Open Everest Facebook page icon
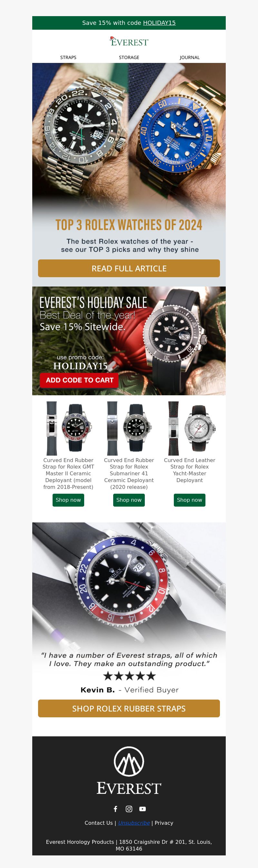Image resolution: width=258 pixels, height=868 pixels. point(115,809)
